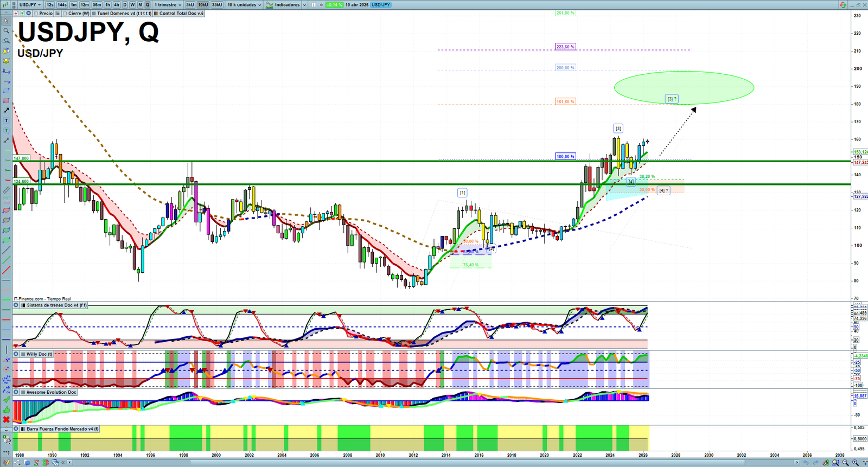The image size is (868, 467).
Task: Toggle the Precio checkbox
Action: (36, 14)
